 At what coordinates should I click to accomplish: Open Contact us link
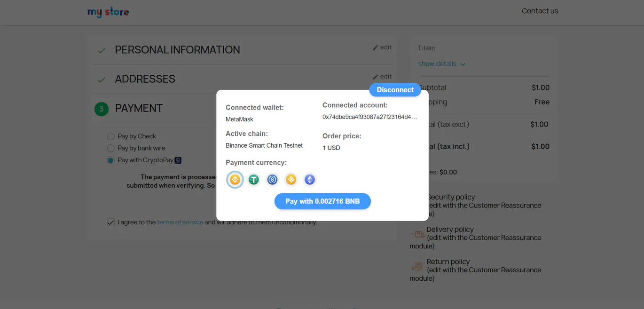[x=540, y=11]
